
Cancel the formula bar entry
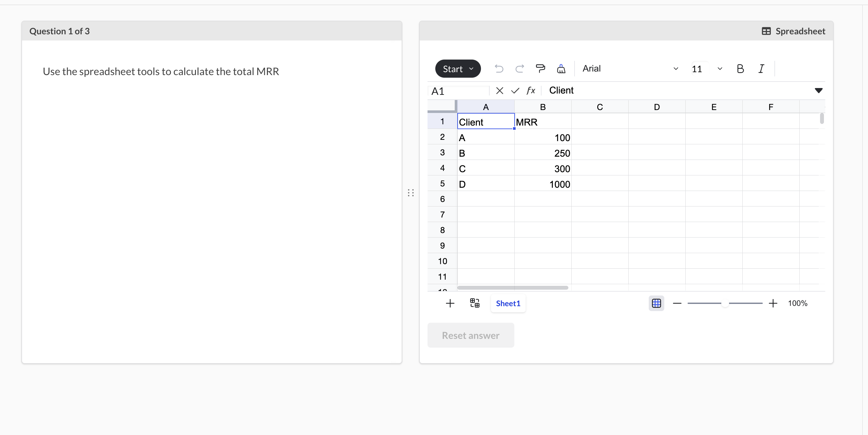pyautogui.click(x=499, y=91)
